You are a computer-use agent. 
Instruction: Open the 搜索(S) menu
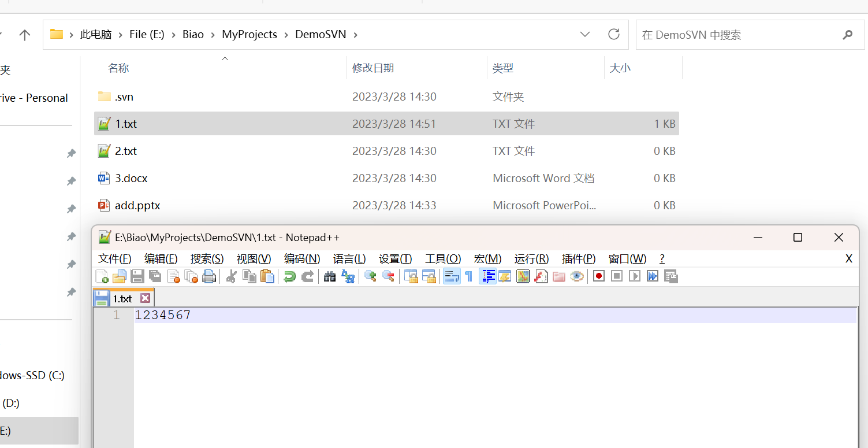207,258
